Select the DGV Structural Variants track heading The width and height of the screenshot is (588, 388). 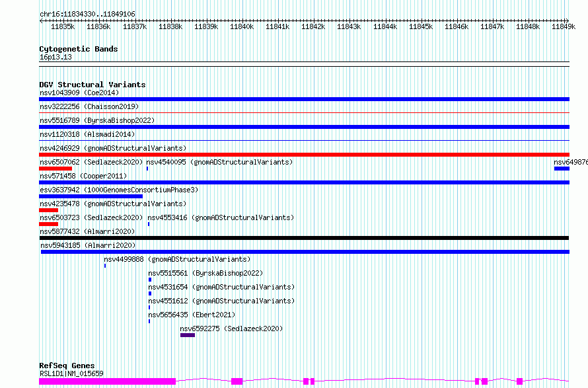click(x=92, y=85)
